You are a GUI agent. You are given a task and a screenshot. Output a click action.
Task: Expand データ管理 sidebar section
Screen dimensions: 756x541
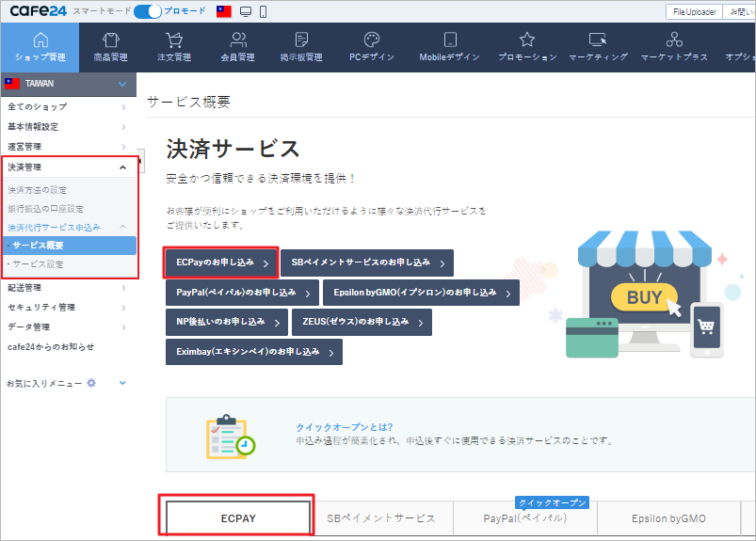(69, 327)
